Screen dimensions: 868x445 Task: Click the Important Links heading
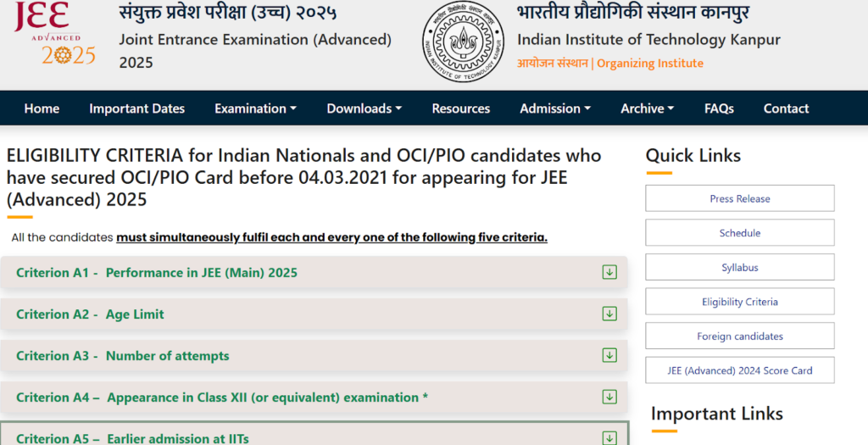[717, 414]
